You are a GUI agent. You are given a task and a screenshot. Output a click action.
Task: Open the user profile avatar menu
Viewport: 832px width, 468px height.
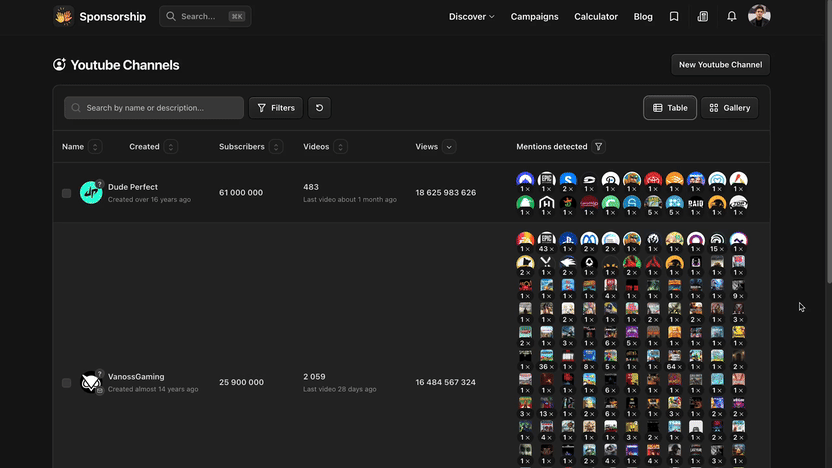pos(759,16)
